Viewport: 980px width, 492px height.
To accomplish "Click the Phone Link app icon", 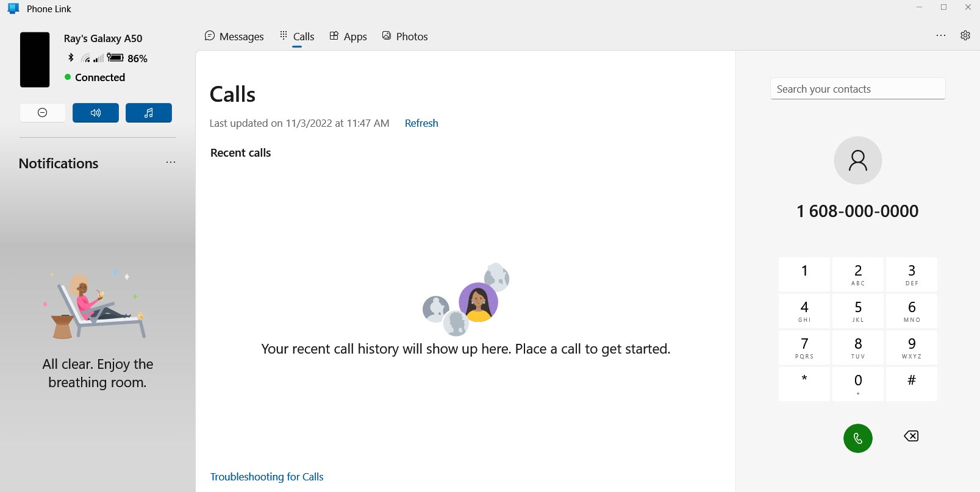I will pyautogui.click(x=13, y=9).
